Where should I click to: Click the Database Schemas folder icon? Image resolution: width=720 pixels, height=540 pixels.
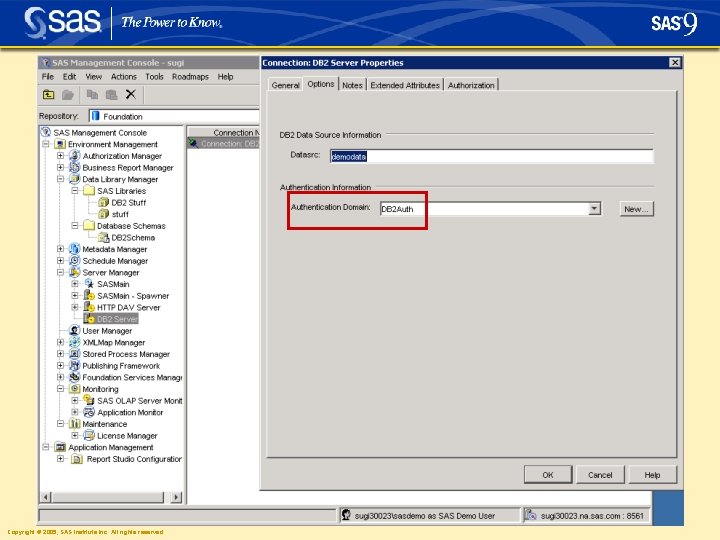pos(89,225)
